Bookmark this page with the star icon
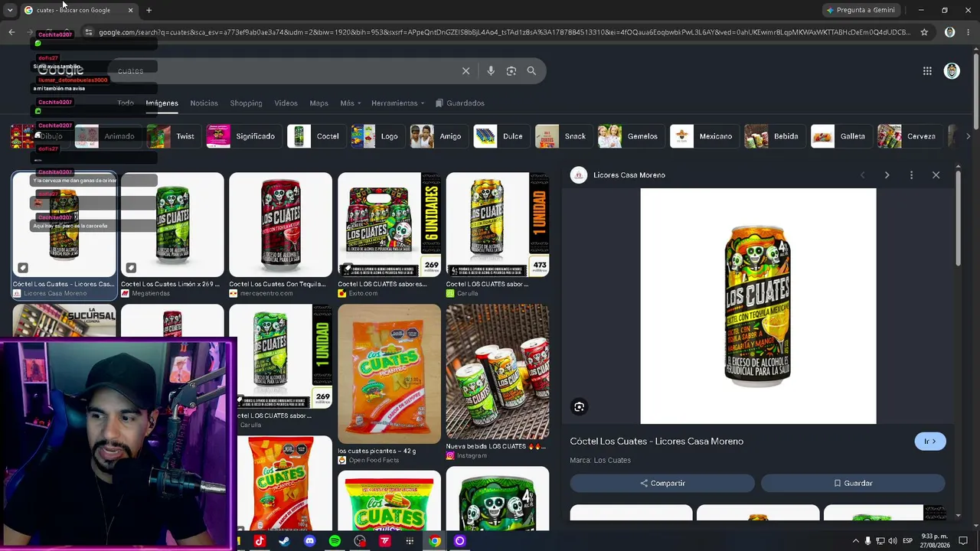Viewport: 980px width, 551px height. pyautogui.click(x=924, y=32)
